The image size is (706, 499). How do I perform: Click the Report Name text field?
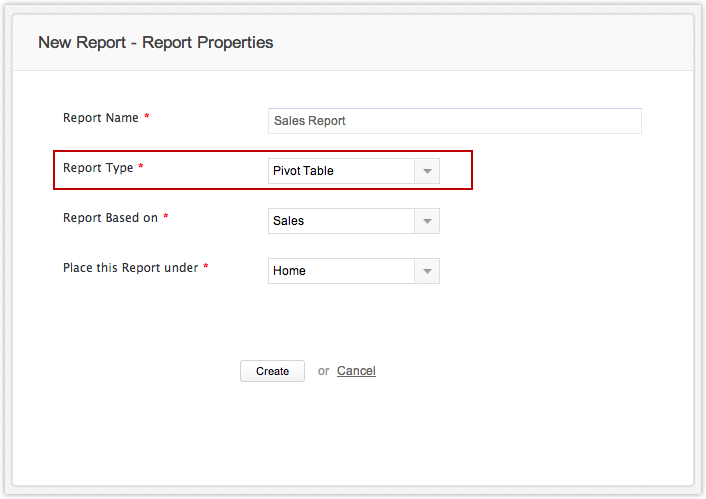click(x=454, y=121)
